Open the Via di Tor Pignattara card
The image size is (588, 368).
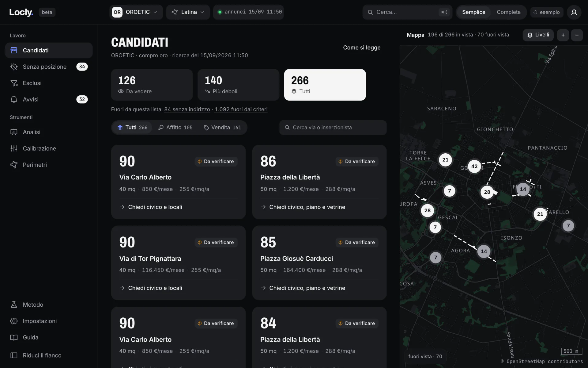(x=178, y=263)
